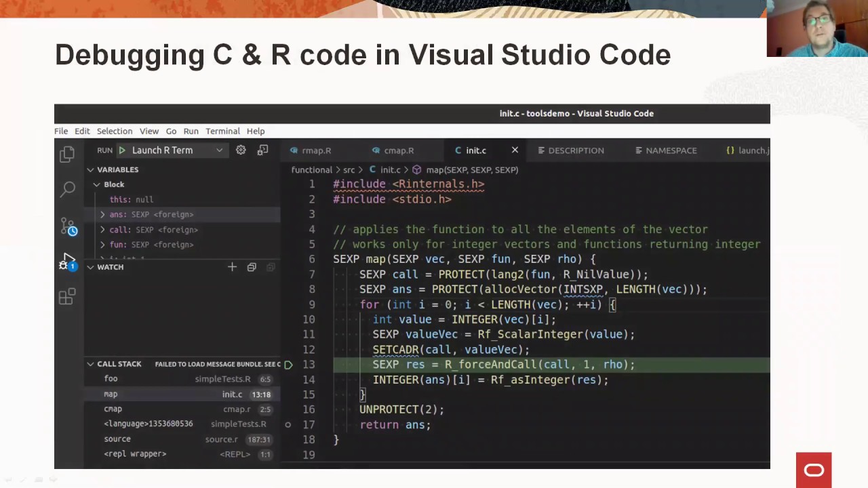Open the Terminal menu
This screenshot has width=868, height=488.
pos(222,131)
